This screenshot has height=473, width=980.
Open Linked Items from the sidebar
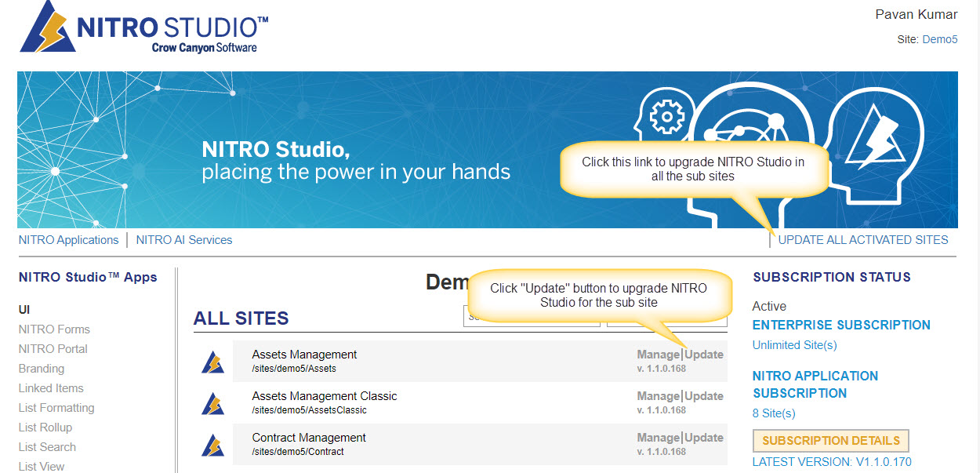click(x=51, y=388)
